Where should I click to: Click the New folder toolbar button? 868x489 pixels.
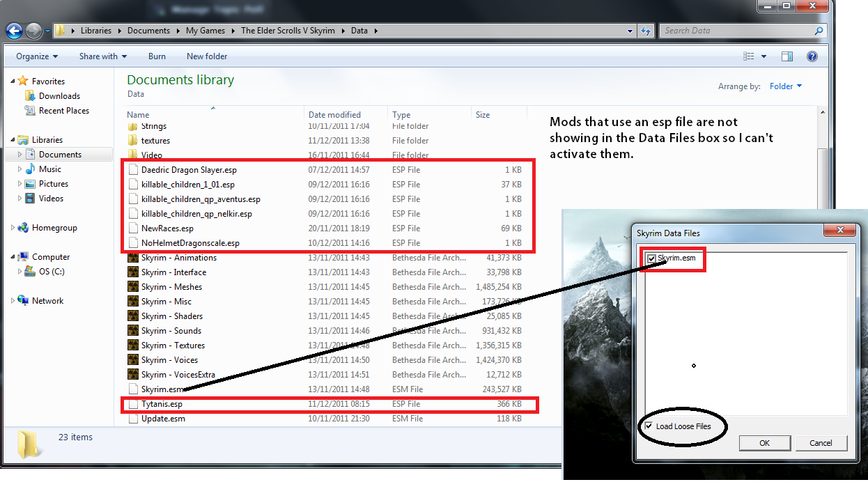[x=207, y=56]
